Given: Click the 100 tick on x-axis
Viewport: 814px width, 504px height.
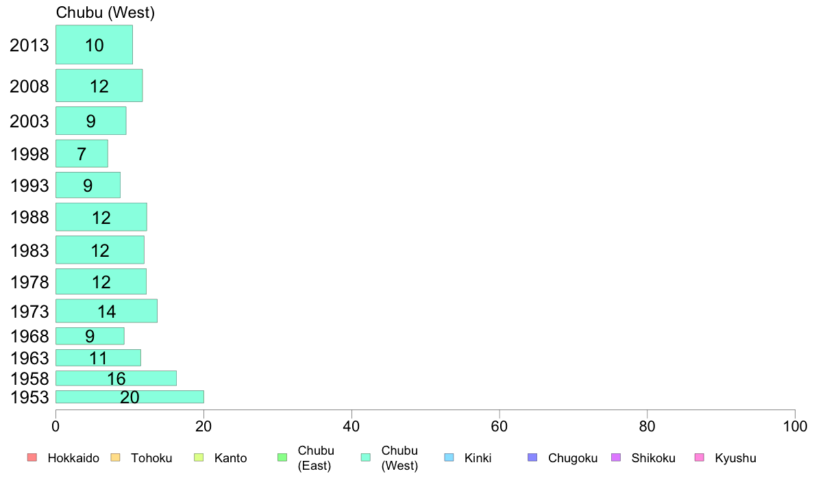Looking at the screenshot, I should (x=795, y=427).
